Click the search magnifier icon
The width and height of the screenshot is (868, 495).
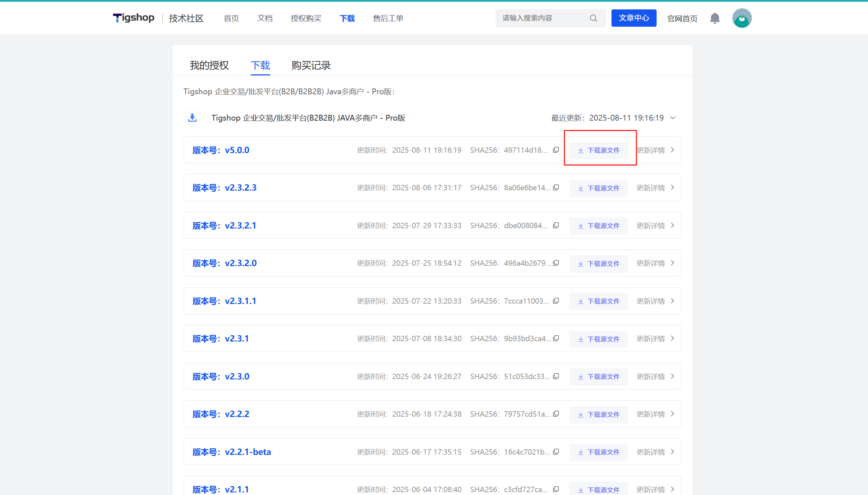point(593,18)
